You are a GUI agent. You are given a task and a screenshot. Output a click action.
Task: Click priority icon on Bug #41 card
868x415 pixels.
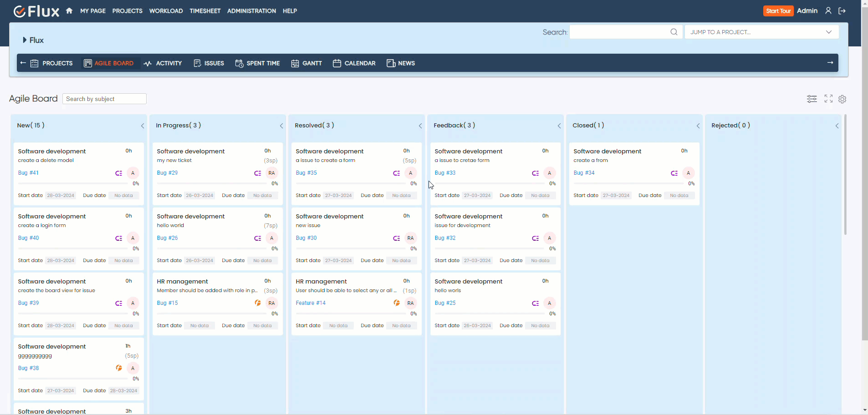(x=119, y=173)
